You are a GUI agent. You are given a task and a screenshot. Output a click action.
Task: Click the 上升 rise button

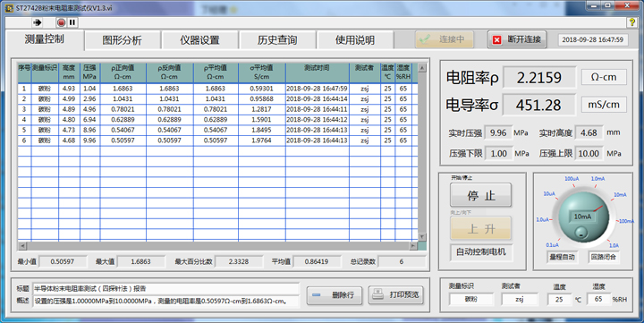point(481,228)
